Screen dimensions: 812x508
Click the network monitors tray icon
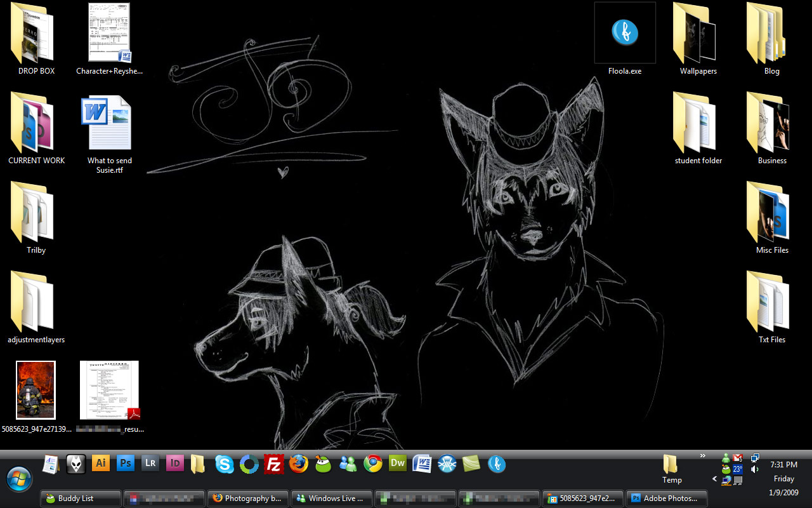tap(755, 458)
